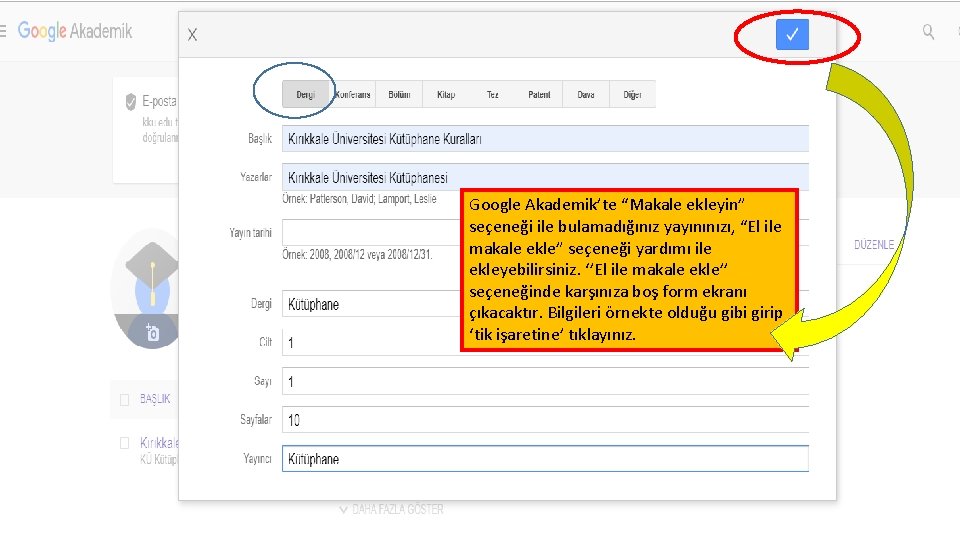The image size is (960, 540).
Task: Switch to the Kitap tab
Action: pos(446,94)
